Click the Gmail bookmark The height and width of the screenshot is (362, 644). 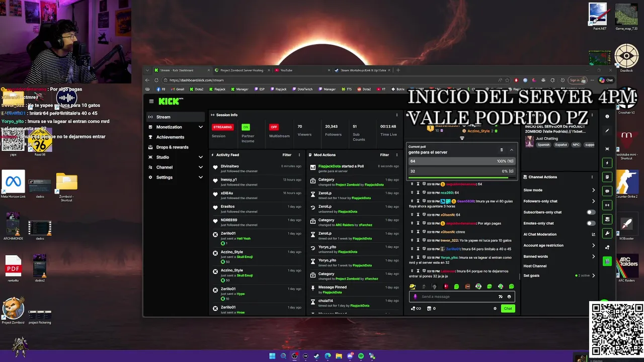click(x=177, y=89)
